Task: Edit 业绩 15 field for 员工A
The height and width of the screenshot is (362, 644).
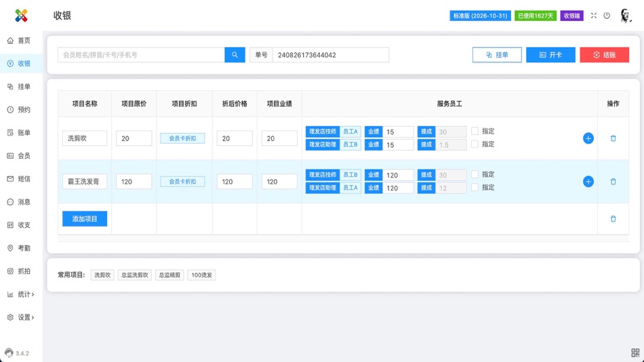Action: click(x=398, y=132)
